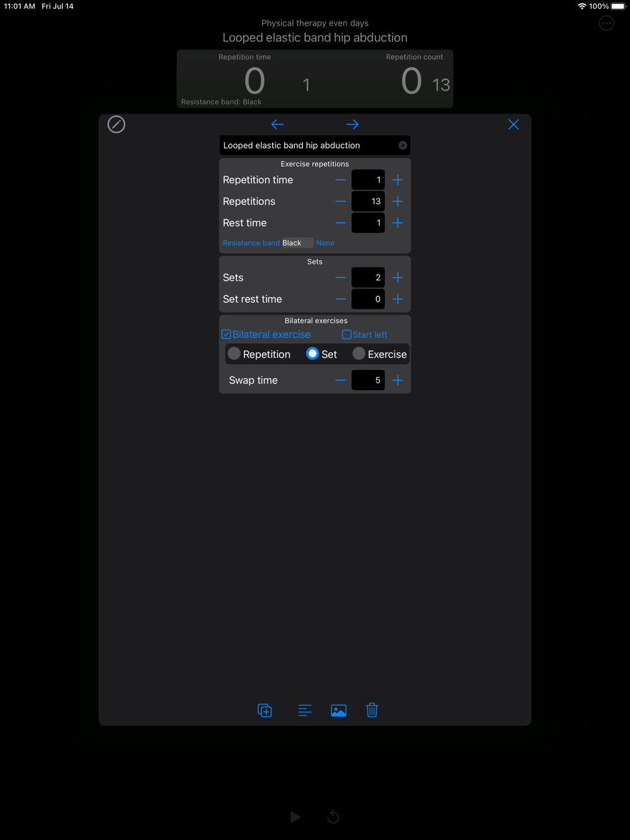Tap the 11:01 AM clock
Viewport: 630px width, 840px height.
click(20, 6)
